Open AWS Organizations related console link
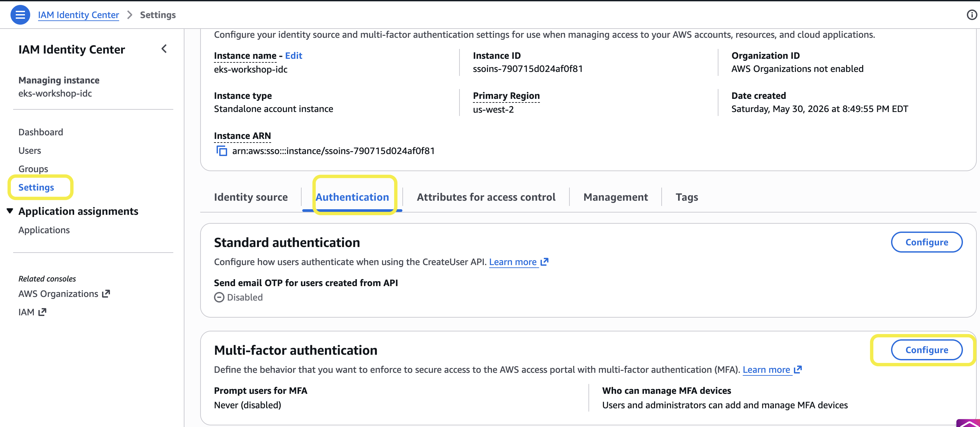The height and width of the screenshot is (427, 980). [64, 294]
